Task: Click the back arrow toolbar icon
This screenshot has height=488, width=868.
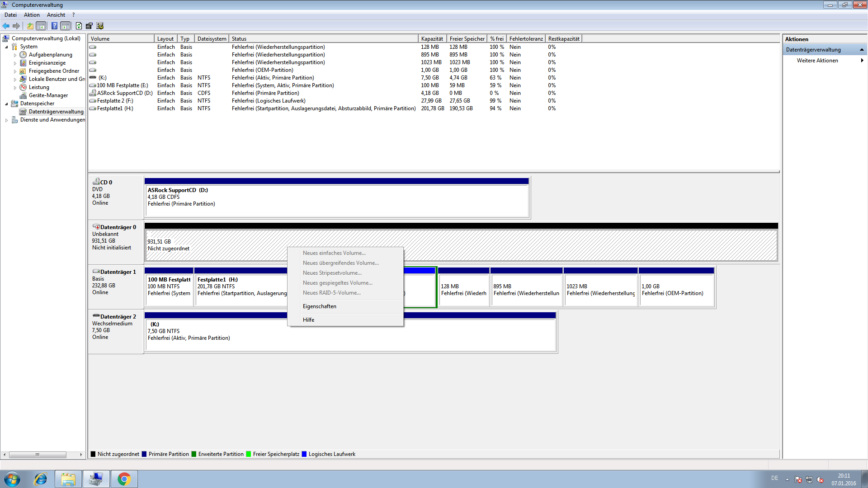Action: 6,26
